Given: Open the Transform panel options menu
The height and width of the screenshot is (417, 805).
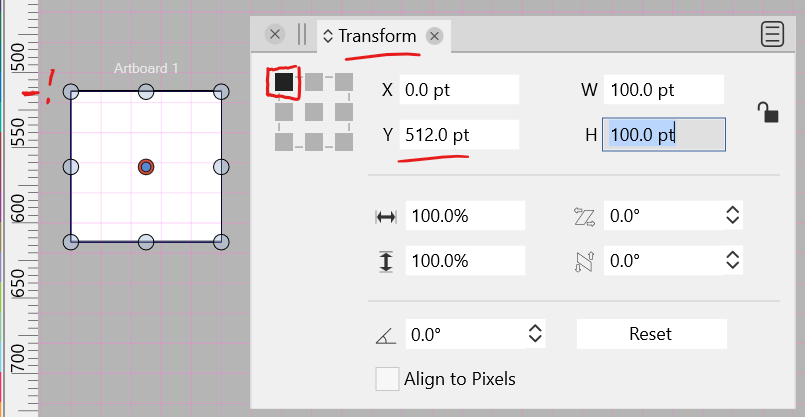Looking at the screenshot, I should pos(772,35).
